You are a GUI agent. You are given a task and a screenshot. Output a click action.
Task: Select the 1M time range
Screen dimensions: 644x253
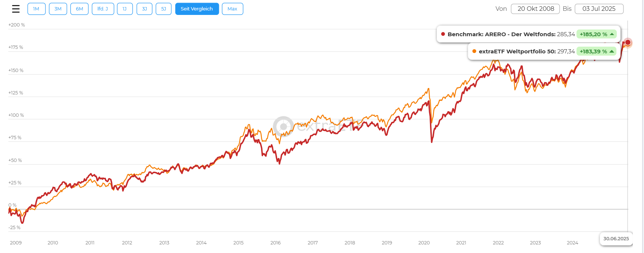[36, 9]
